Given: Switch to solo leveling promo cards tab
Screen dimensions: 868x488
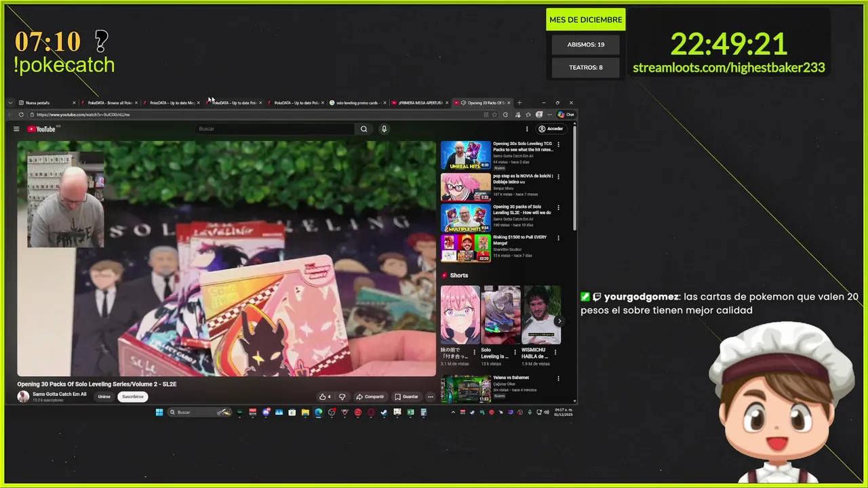Looking at the screenshot, I should coord(357,103).
